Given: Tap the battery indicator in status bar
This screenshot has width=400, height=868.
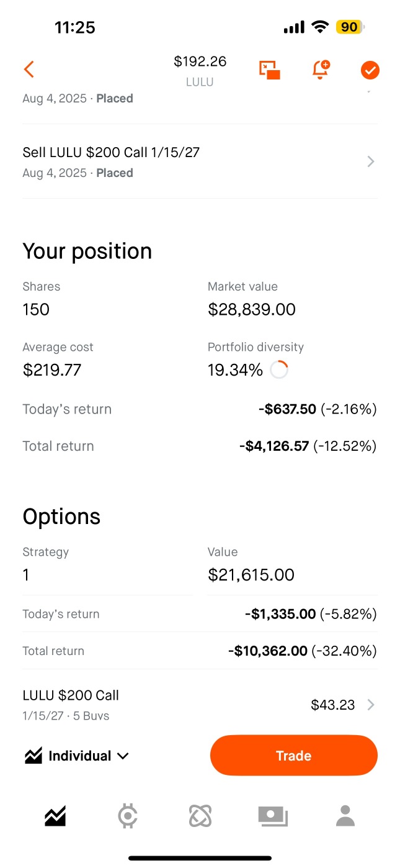Looking at the screenshot, I should click(x=350, y=27).
